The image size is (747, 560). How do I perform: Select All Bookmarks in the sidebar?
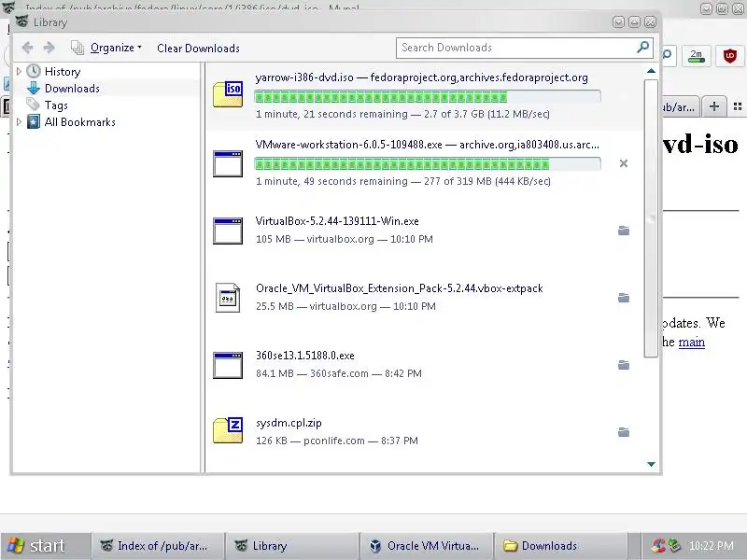tap(80, 122)
